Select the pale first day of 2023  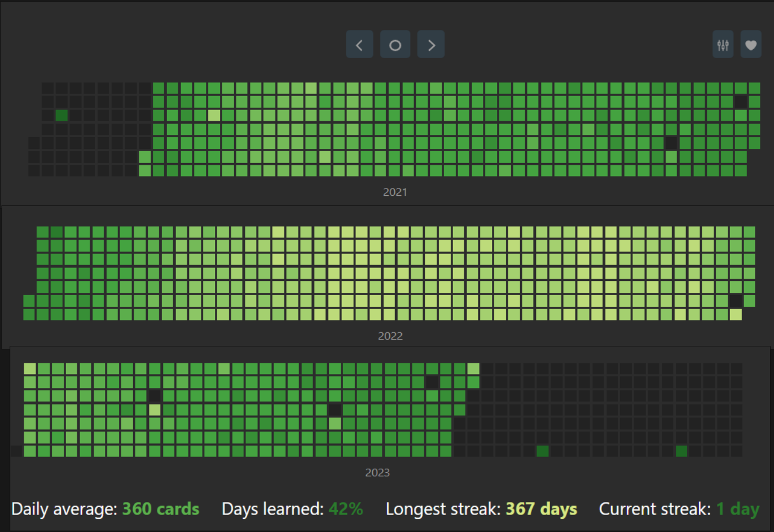click(x=30, y=369)
